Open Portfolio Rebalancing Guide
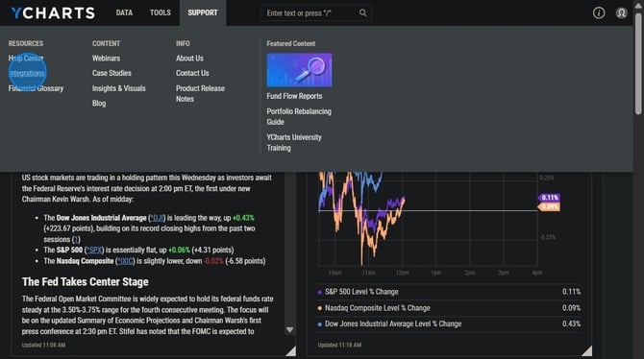Image resolution: width=644 pixels, height=359 pixels. point(299,116)
